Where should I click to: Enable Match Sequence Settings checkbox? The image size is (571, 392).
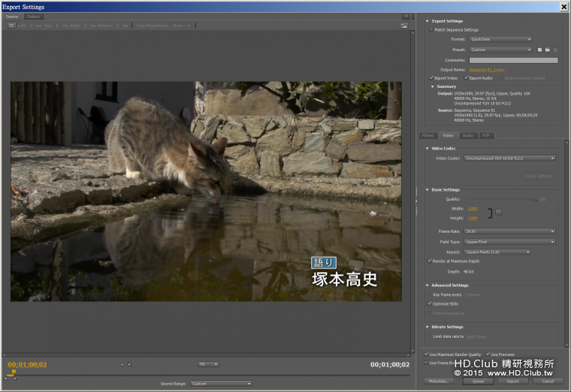click(x=431, y=30)
